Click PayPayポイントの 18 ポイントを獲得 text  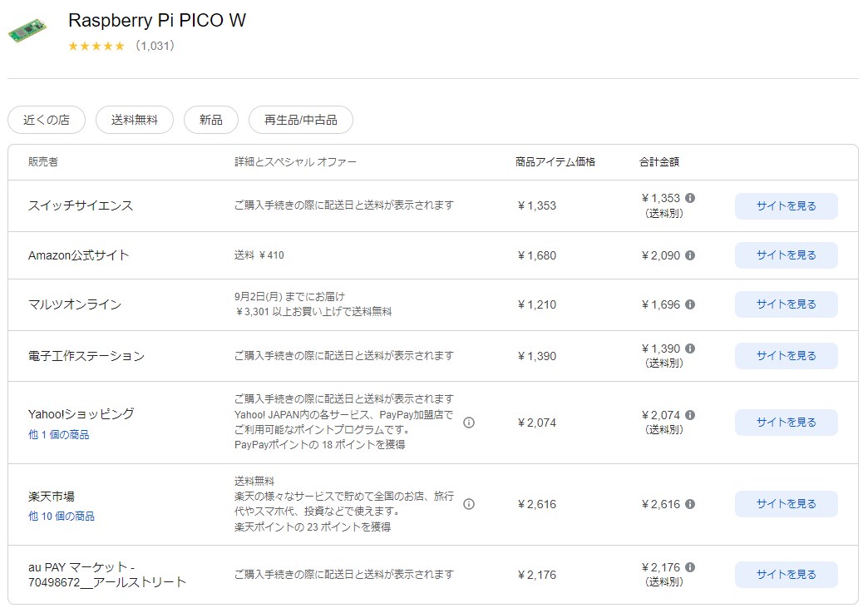click(320, 445)
